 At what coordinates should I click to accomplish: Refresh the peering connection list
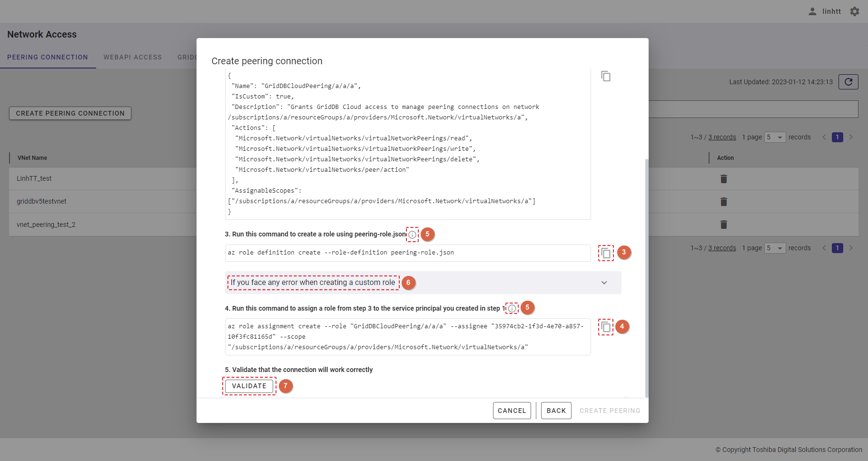[848, 82]
